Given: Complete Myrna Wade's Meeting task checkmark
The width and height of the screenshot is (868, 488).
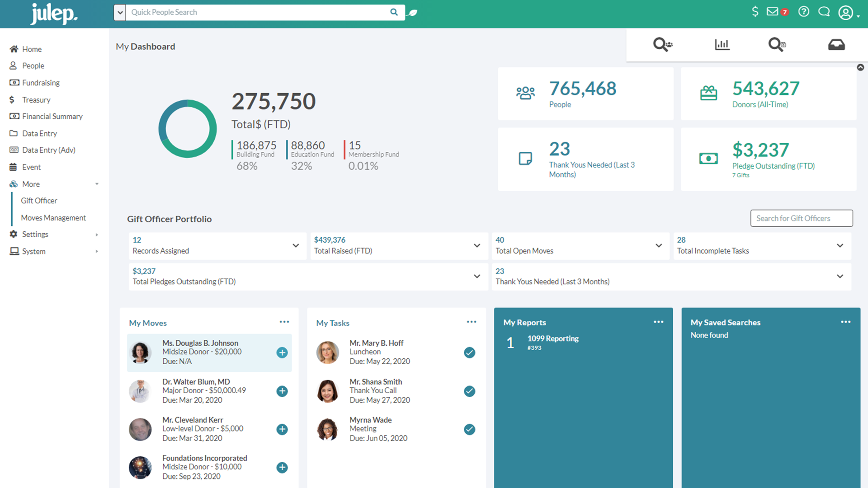Looking at the screenshot, I should (469, 429).
